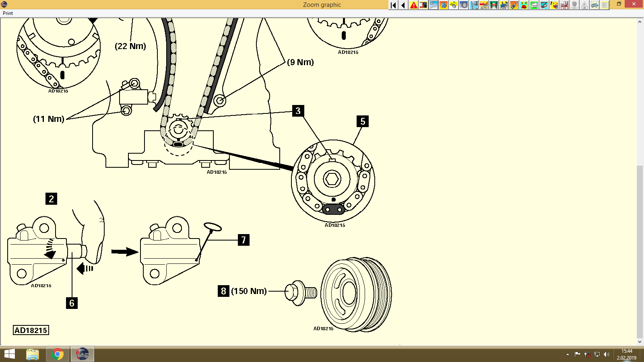Click the question-mark car diagnostics icon
644x362 pixels.
click(554, 5)
